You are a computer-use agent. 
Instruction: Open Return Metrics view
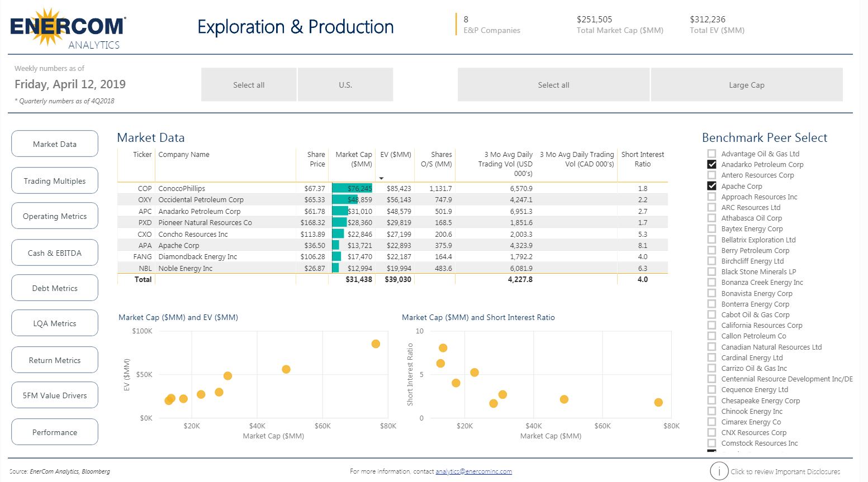pyautogui.click(x=55, y=360)
